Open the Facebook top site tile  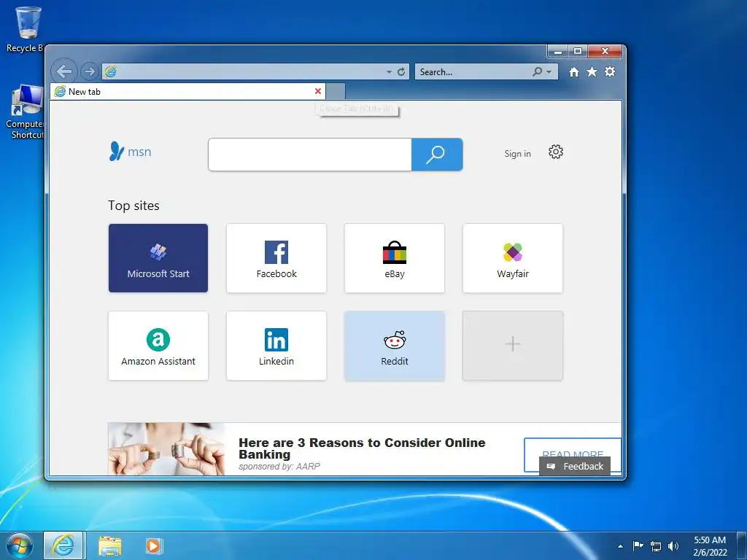276,258
